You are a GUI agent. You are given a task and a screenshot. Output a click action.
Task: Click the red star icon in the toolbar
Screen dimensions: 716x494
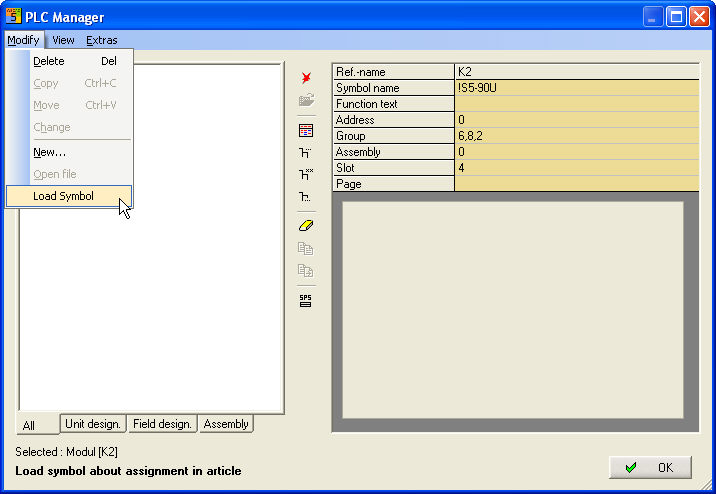pyautogui.click(x=306, y=78)
